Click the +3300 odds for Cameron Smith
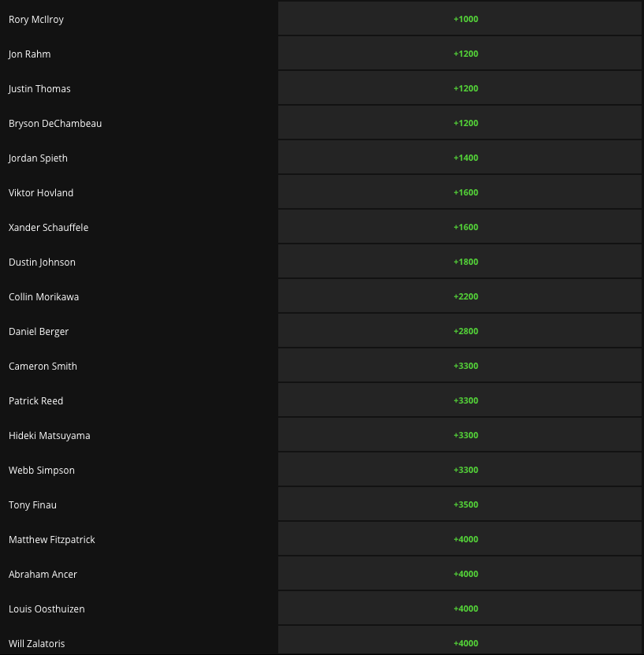 (x=465, y=366)
